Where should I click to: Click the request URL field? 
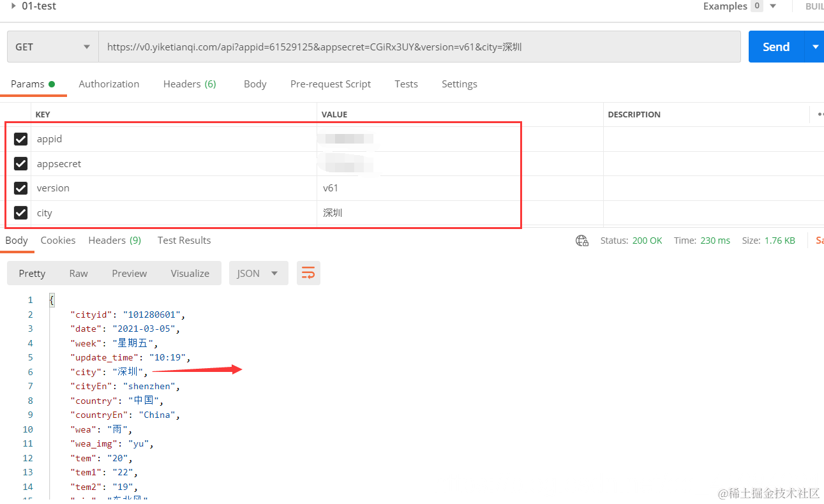click(419, 47)
